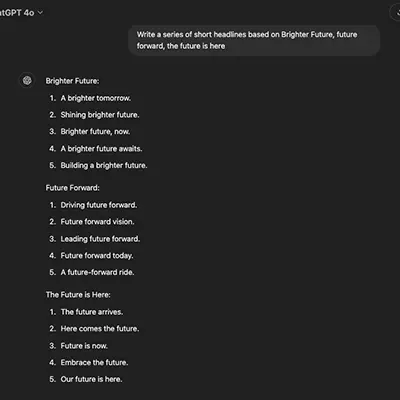Click the 'Our future is here.' line
The image size is (400, 400).
(x=91, y=379)
